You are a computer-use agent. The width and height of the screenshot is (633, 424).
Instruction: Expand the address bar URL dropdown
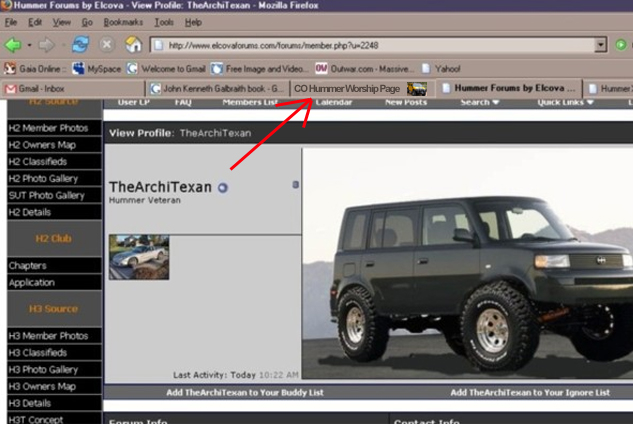[x=601, y=45]
